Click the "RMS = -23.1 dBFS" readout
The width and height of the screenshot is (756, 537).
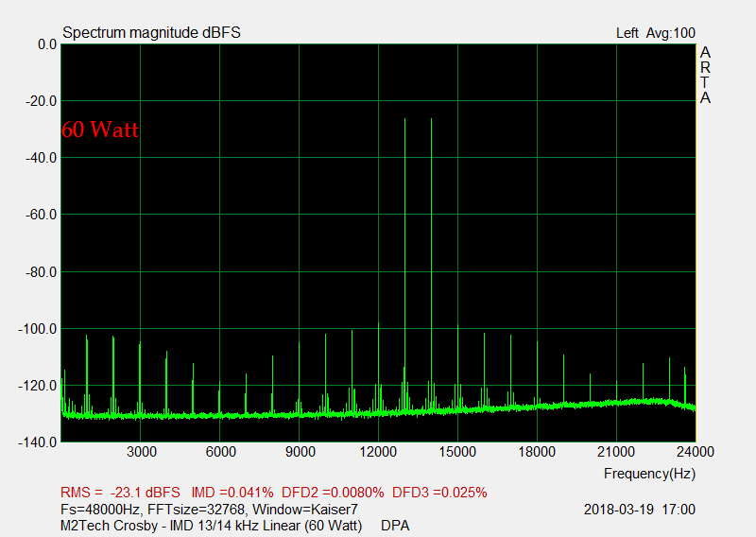(x=119, y=493)
